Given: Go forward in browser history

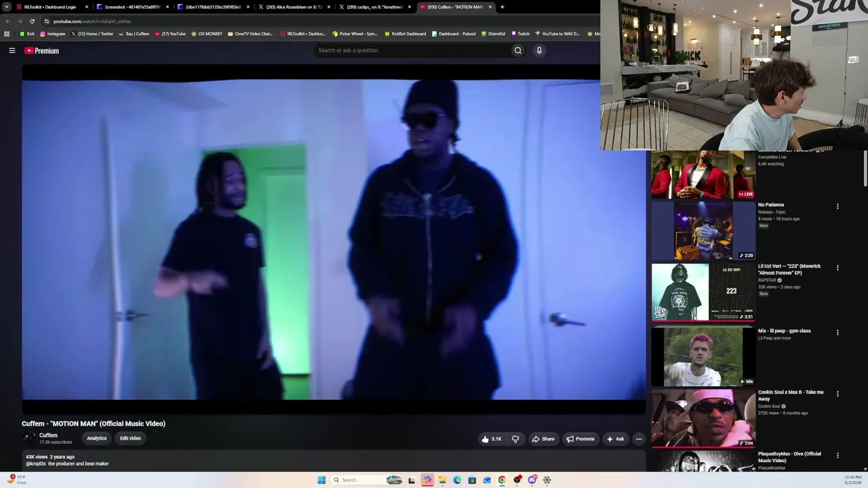Looking at the screenshot, I should pyautogui.click(x=20, y=21).
